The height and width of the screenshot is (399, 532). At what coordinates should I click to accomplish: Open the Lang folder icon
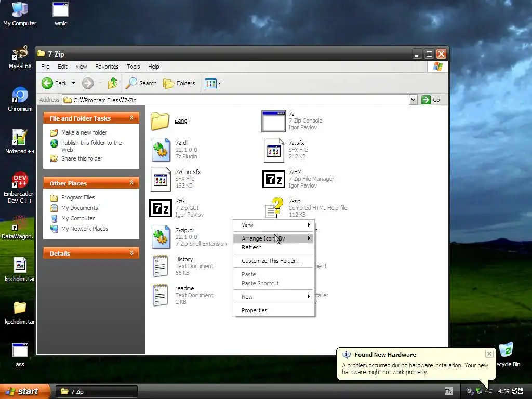(160, 121)
